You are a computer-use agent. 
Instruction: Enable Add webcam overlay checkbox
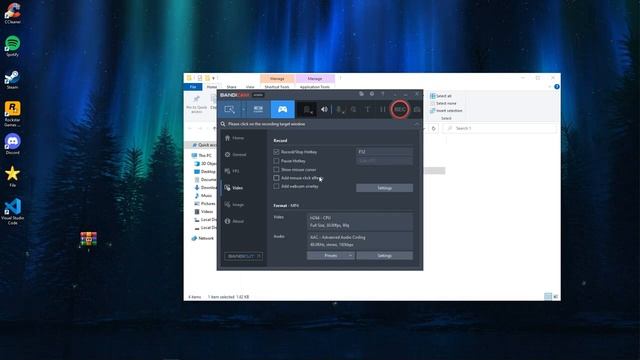[276, 186]
